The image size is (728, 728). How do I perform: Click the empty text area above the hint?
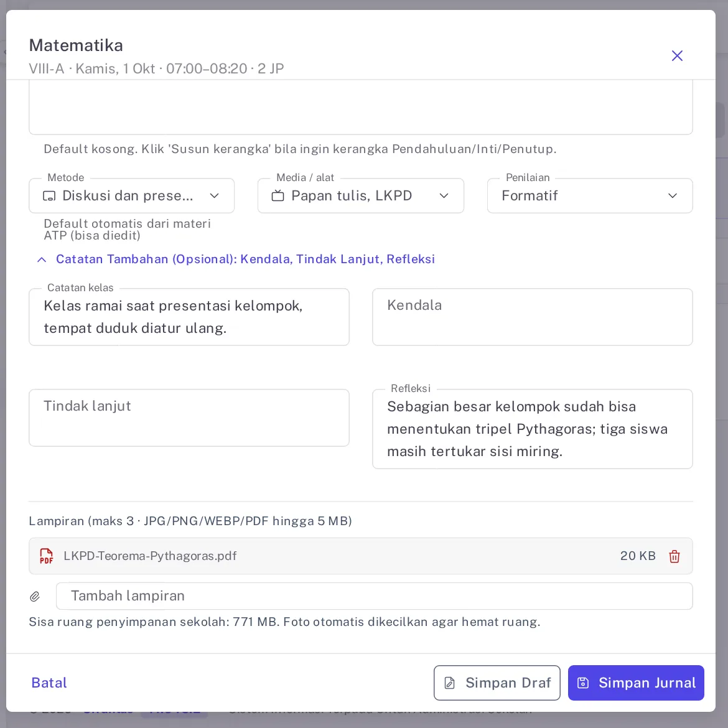coord(361,107)
